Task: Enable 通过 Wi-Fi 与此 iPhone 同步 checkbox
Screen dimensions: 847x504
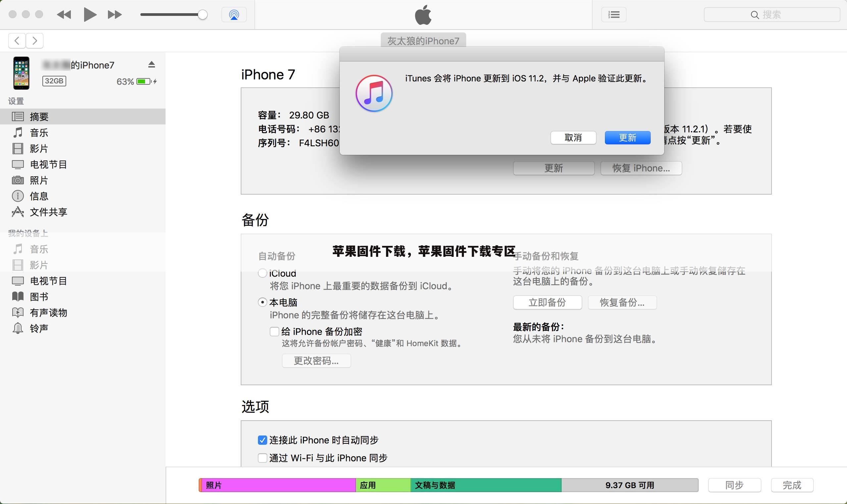Action: click(x=262, y=458)
